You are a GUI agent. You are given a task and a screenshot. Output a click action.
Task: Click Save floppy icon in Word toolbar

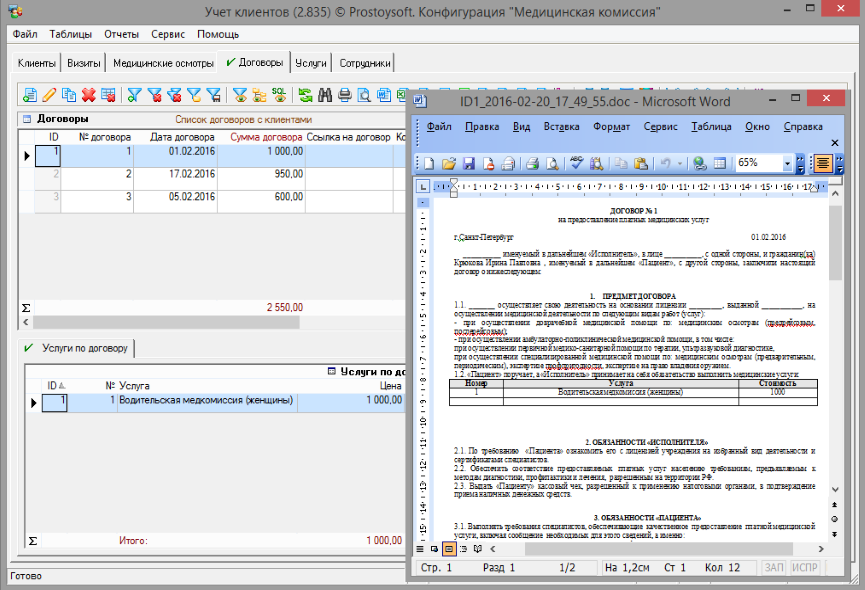coord(467,163)
